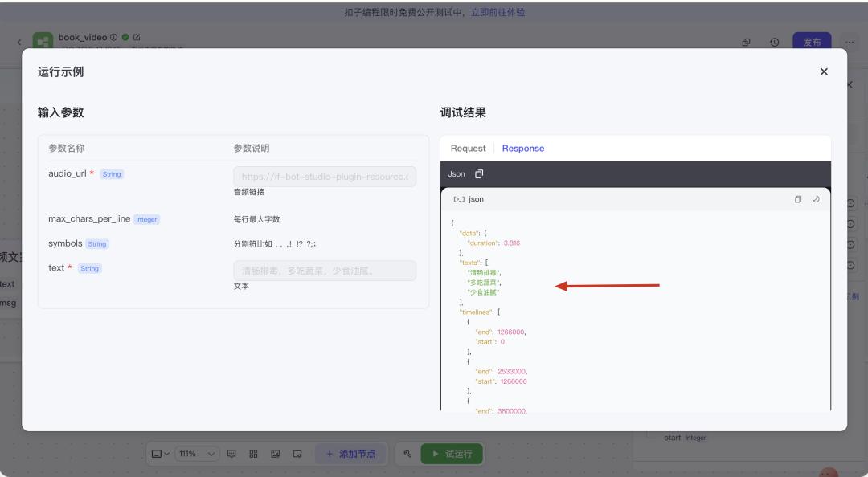
Task: Select the comment tool in bottom toolbar
Action: (x=231, y=453)
